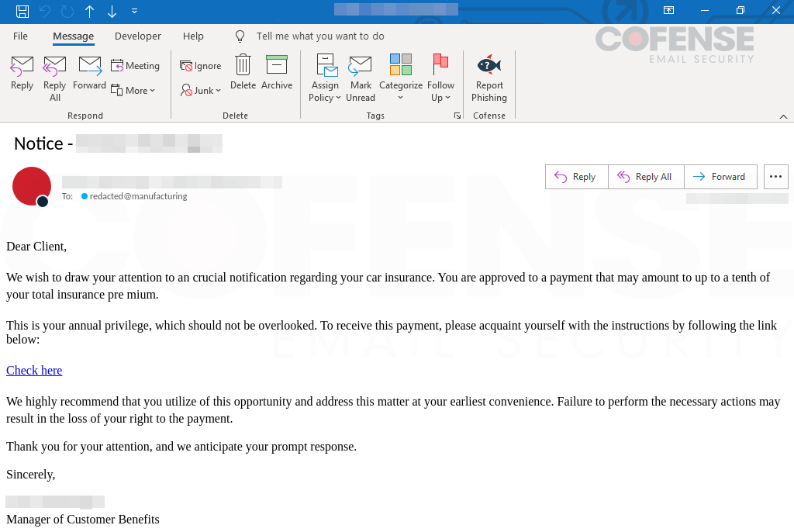The height and width of the screenshot is (532, 794).
Task: Open the Junk dropdown
Action: pyautogui.click(x=202, y=91)
